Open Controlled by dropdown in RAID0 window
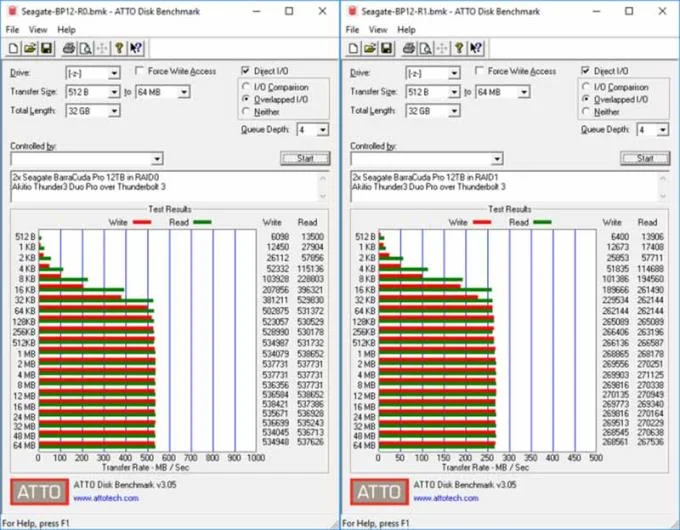 87,159
